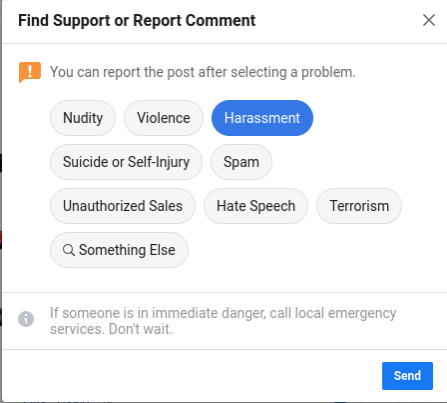
Task: Click the immediate danger emergency services message
Action: click(223, 321)
